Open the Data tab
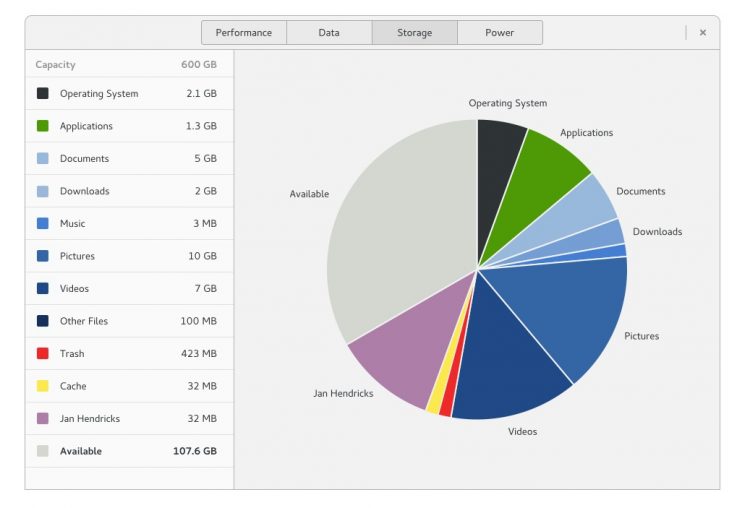The width and height of the screenshot is (750, 508). point(329,33)
